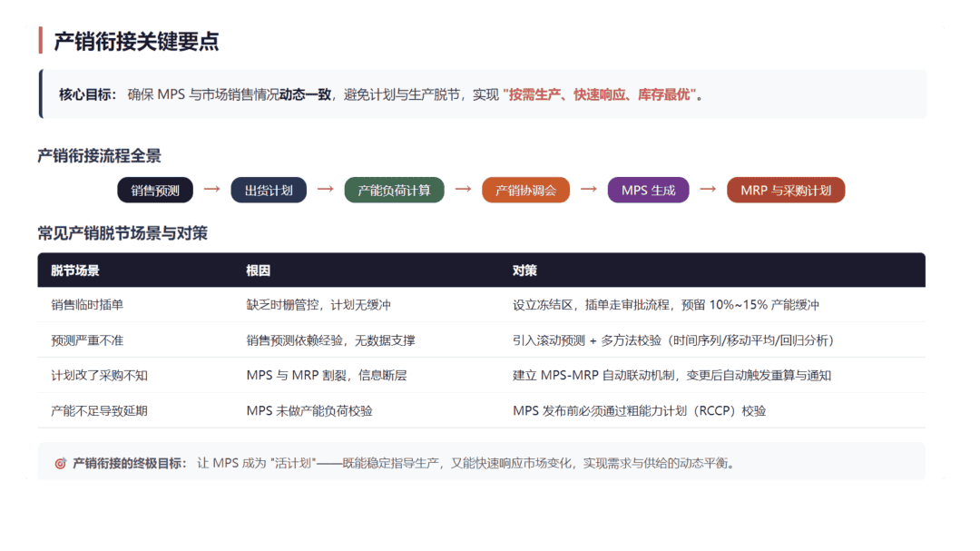Click the 核心目标 label
Image resolution: width=980 pixels, height=551 pixels.
pos(87,94)
